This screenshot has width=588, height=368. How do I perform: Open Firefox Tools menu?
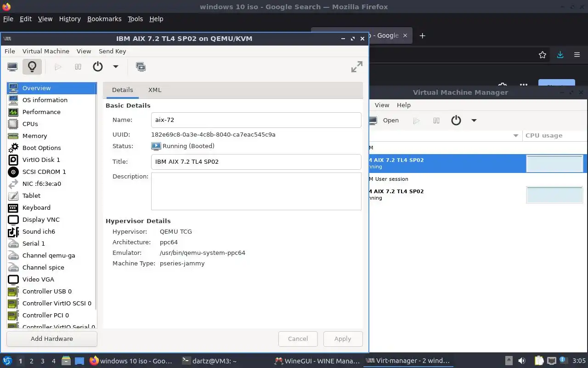136,19
